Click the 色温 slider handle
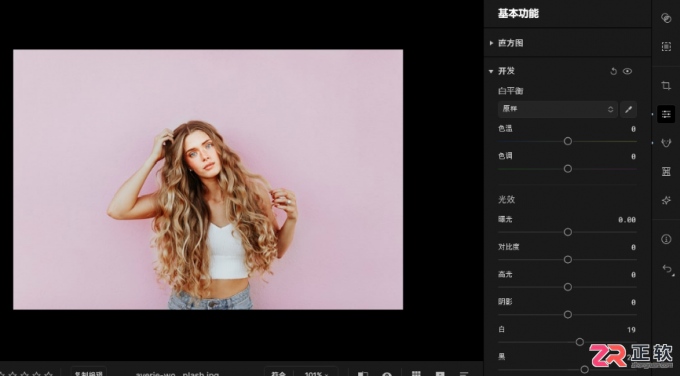Viewport: 680px width, 376px height. point(568,141)
